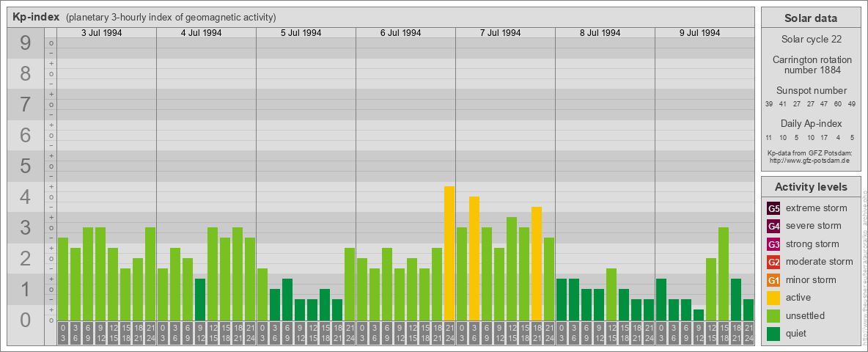Click the quiet legend label

coord(796,334)
